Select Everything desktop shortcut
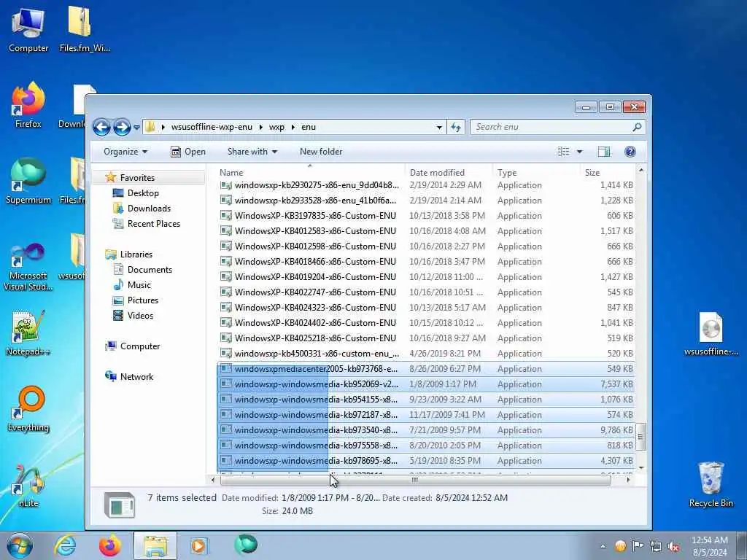The height and width of the screenshot is (560, 747). point(28,408)
